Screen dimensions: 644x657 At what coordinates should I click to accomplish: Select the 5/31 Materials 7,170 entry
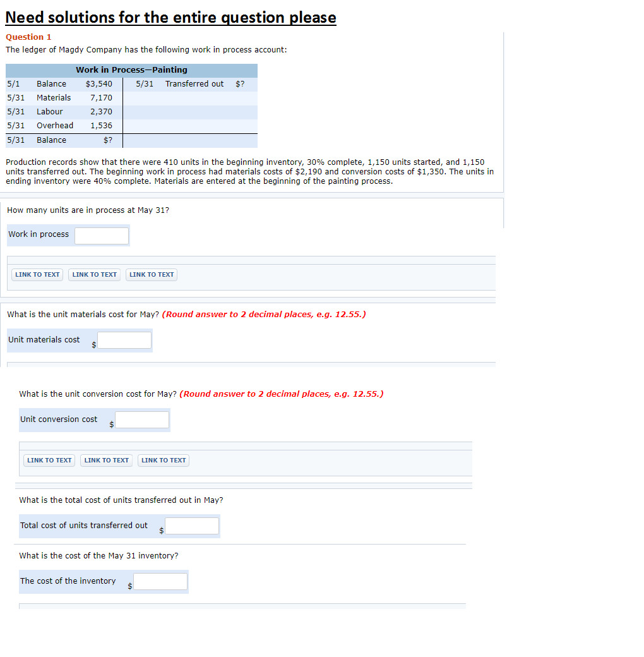pos(63,97)
